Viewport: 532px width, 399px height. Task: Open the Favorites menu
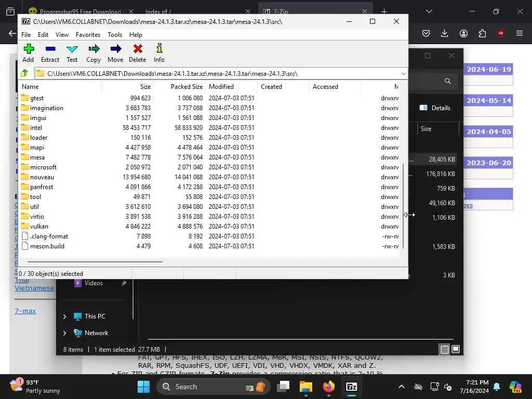coord(88,35)
